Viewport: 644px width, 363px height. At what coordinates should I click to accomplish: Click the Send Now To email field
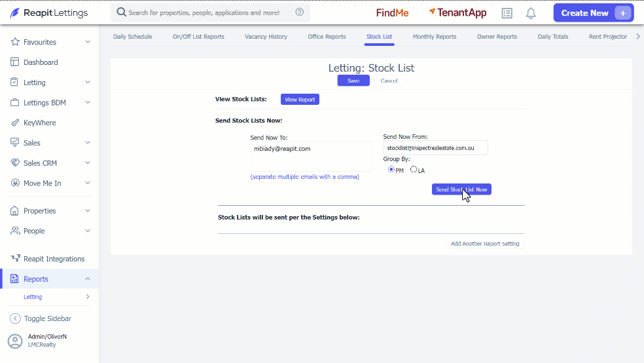pos(310,156)
